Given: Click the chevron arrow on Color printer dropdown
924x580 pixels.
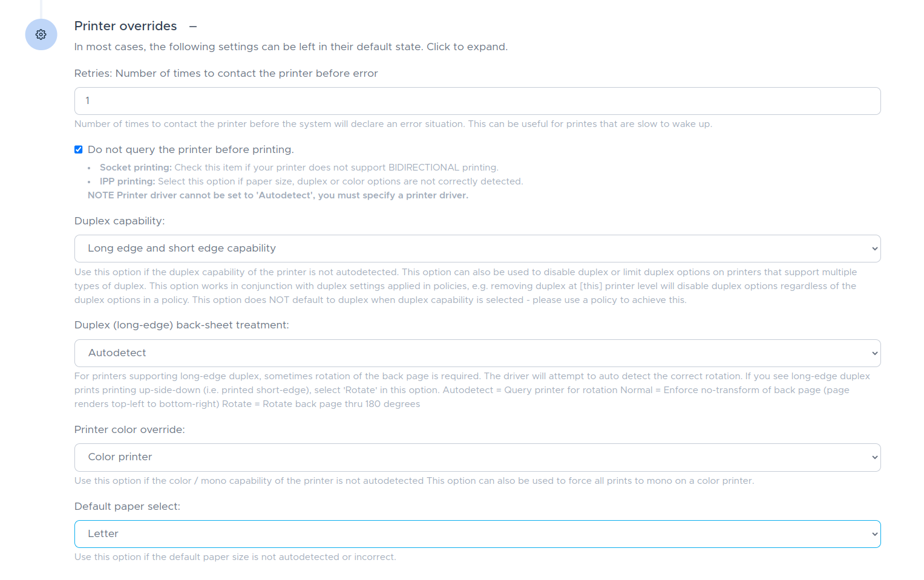Looking at the screenshot, I should (874, 457).
